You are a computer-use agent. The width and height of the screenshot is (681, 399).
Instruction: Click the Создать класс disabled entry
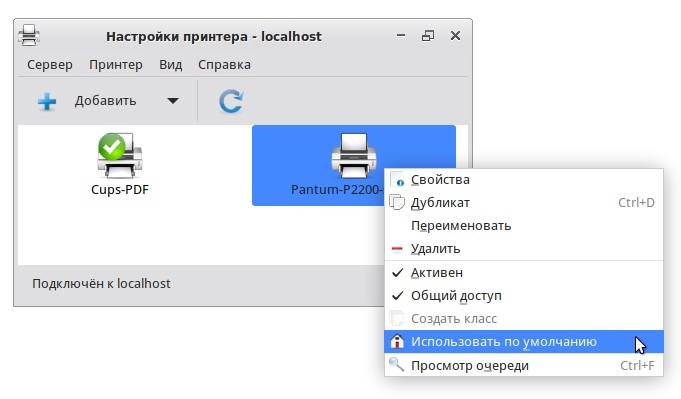coord(524,319)
